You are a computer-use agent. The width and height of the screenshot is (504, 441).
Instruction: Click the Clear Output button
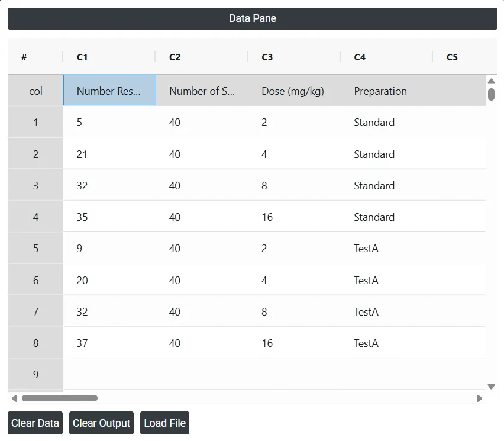click(x=101, y=423)
